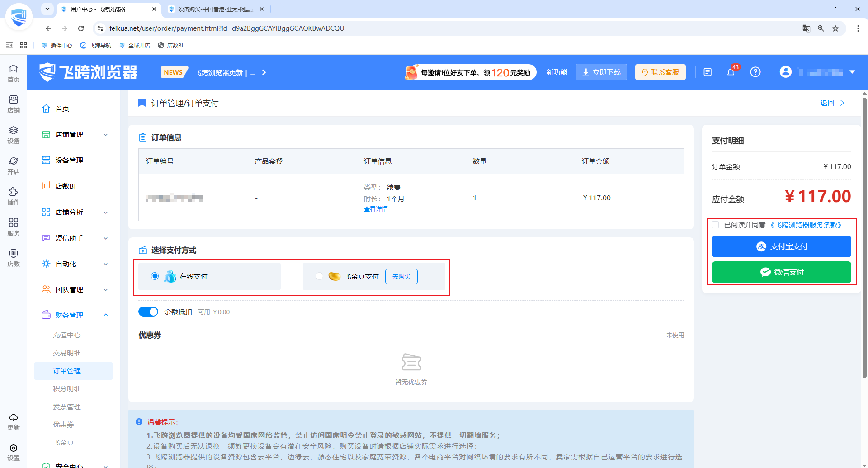Click the user avatar icon
The width and height of the screenshot is (868, 468).
tap(786, 72)
